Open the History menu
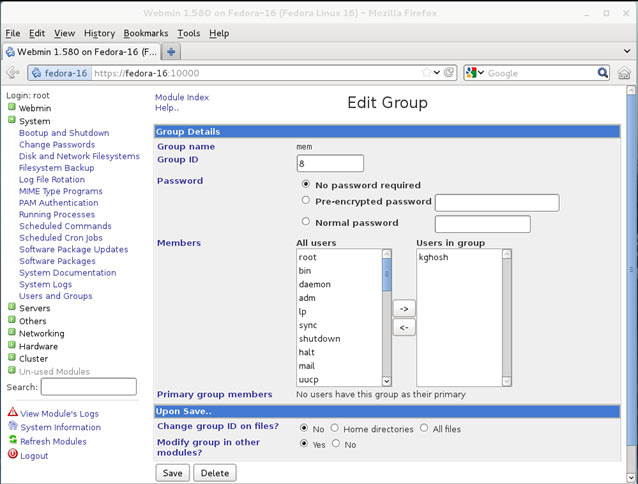 99,33
